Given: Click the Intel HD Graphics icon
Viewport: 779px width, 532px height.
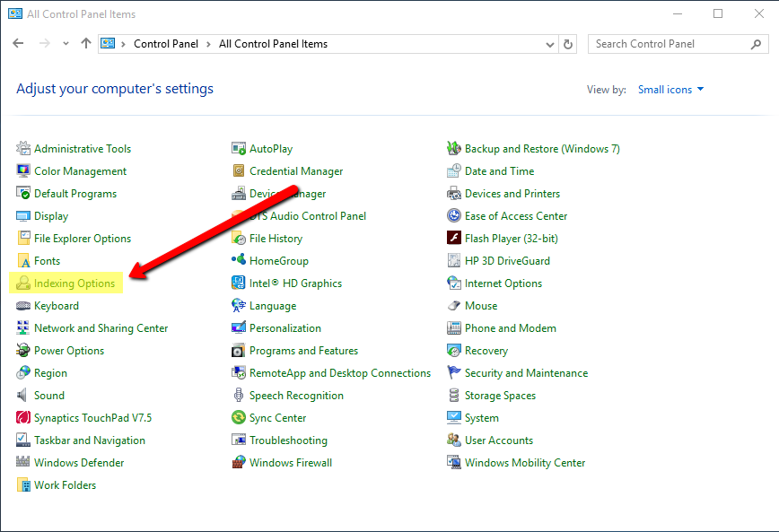Looking at the screenshot, I should (x=239, y=283).
